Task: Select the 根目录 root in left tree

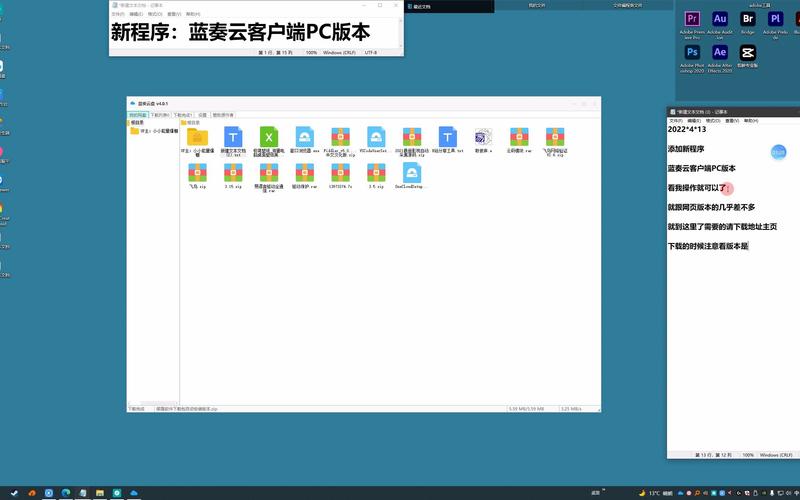Action: [137, 123]
